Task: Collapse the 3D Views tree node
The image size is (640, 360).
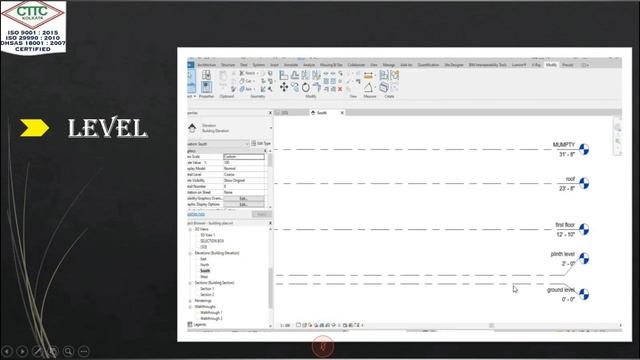Action: coord(190,229)
